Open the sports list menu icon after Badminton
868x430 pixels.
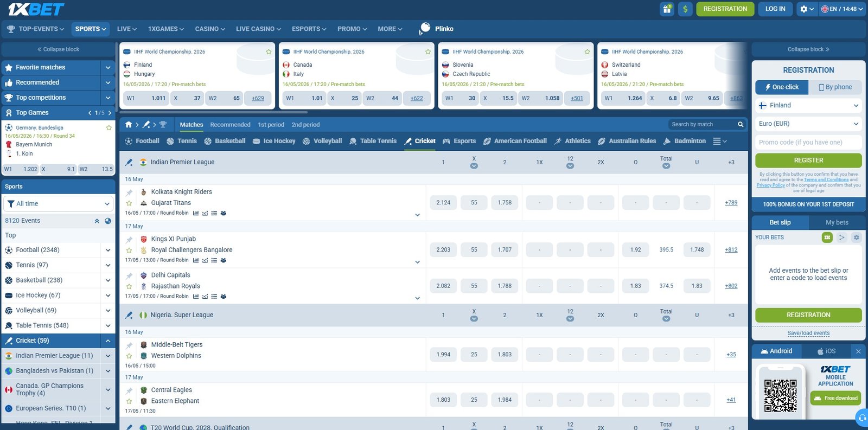click(720, 141)
